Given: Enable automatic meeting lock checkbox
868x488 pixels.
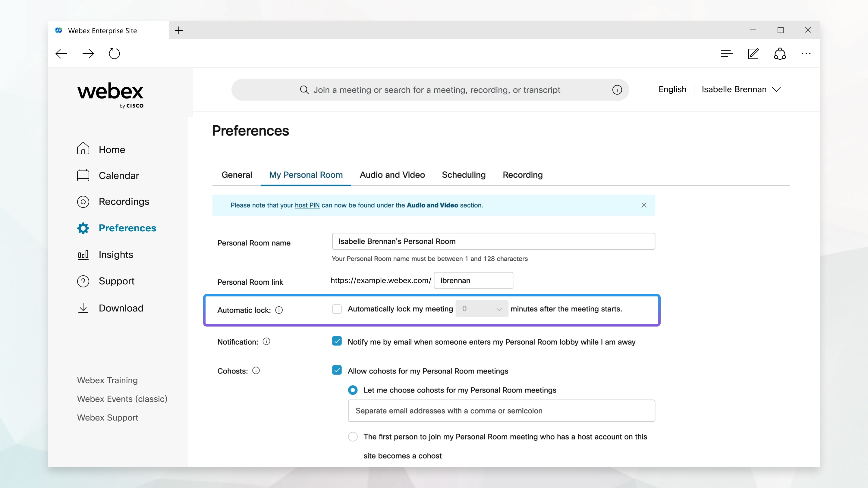Looking at the screenshot, I should pos(337,309).
